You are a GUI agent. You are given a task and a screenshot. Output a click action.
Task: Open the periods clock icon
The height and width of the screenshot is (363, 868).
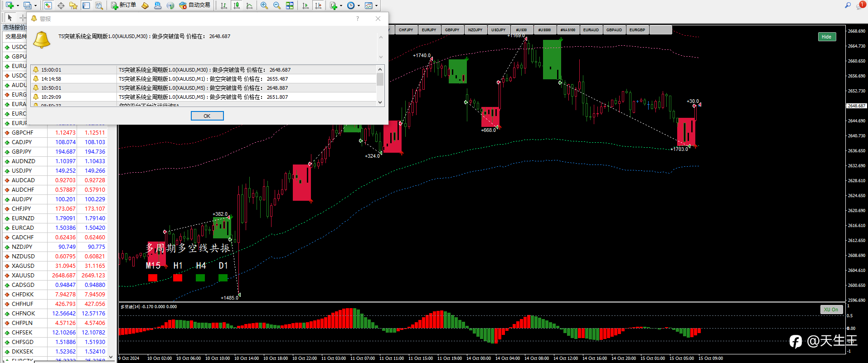(351, 5)
